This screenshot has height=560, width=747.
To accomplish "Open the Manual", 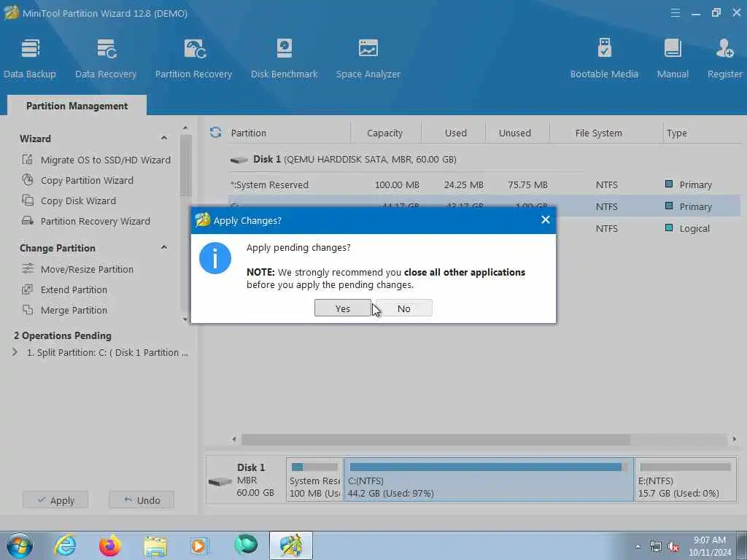I will coord(673,58).
